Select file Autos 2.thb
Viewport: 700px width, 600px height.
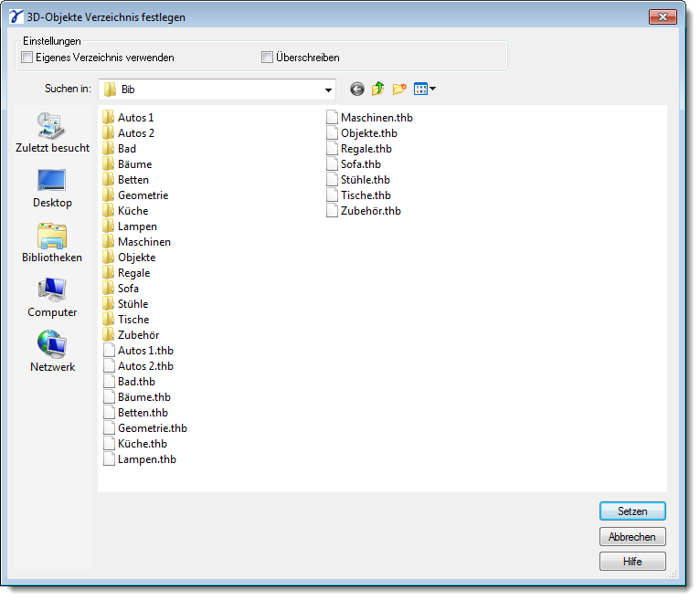(x=138, y=366)
